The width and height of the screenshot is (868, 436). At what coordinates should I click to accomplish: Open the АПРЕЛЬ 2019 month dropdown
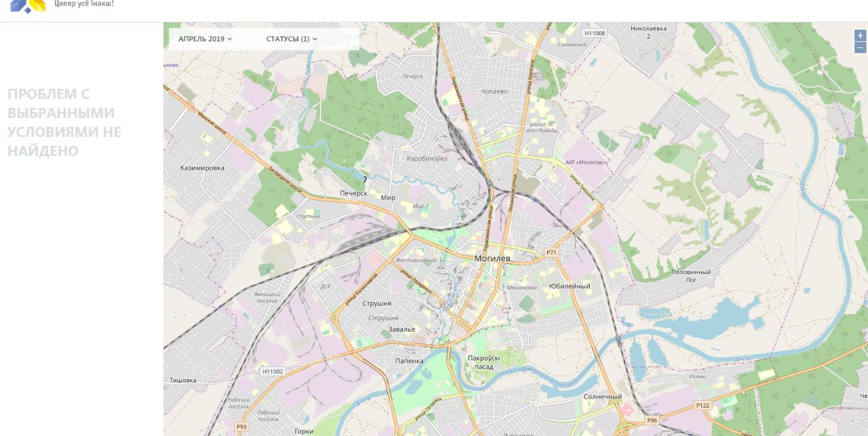[205, 39]
